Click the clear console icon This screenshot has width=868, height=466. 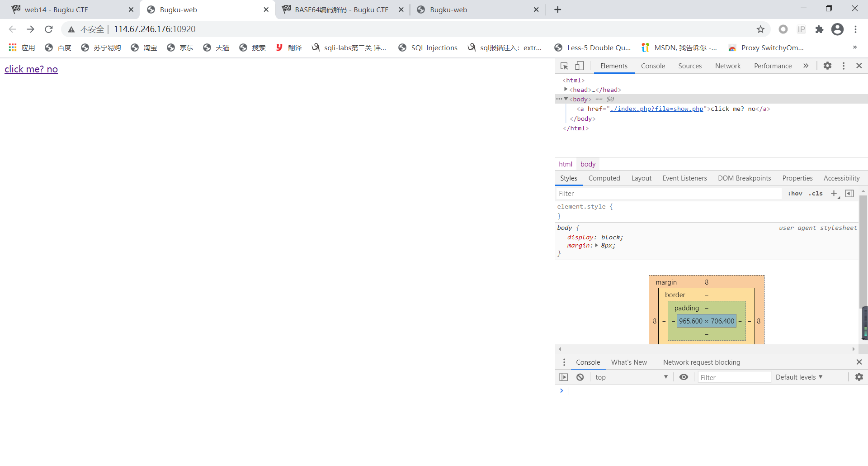(x=580, y=377)
